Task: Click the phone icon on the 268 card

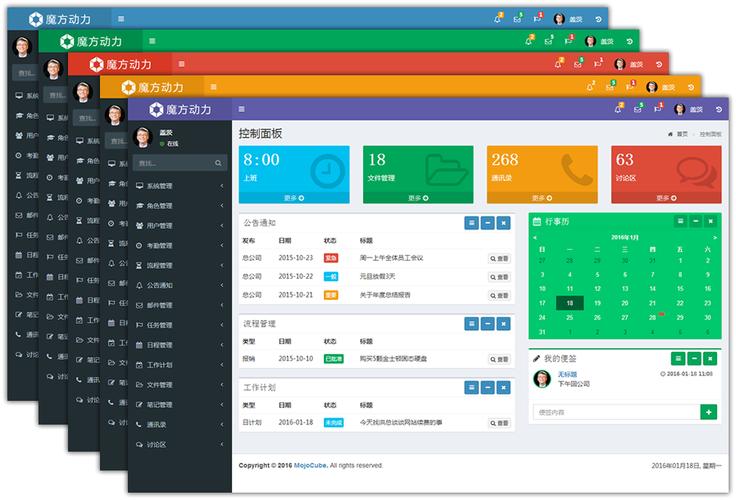Action: [x=577, y=170]
